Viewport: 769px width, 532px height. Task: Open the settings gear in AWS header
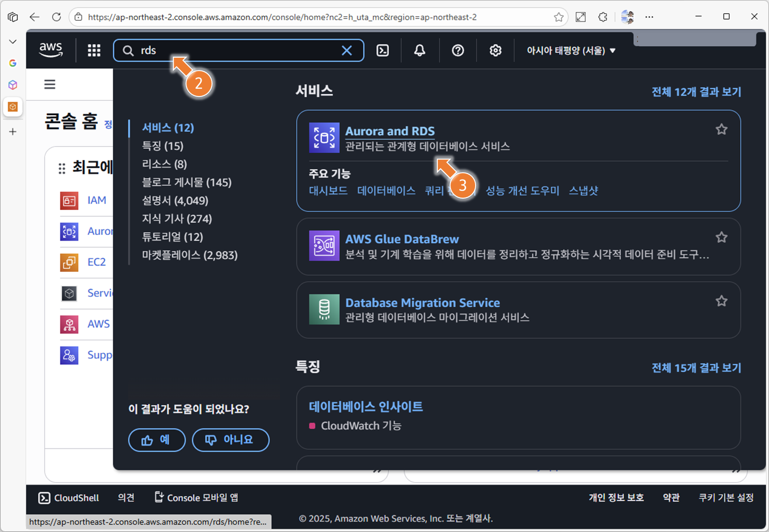(x=495, y=51)
